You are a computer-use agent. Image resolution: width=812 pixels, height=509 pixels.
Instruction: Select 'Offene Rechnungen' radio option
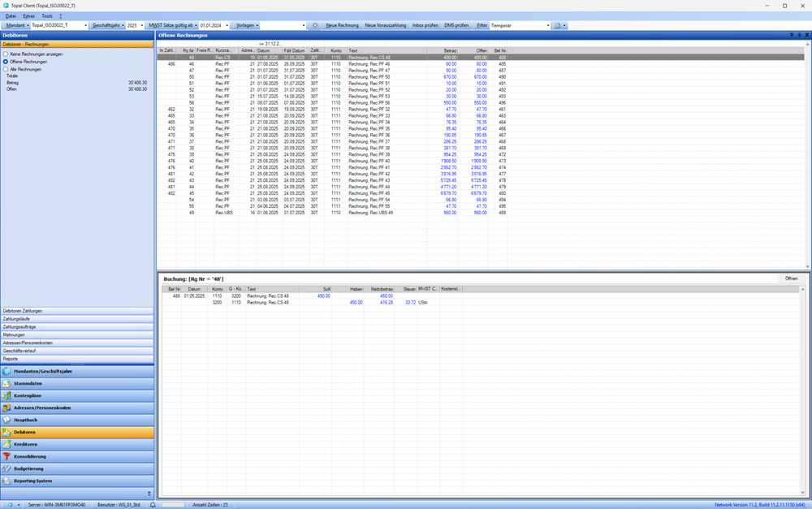5,62
